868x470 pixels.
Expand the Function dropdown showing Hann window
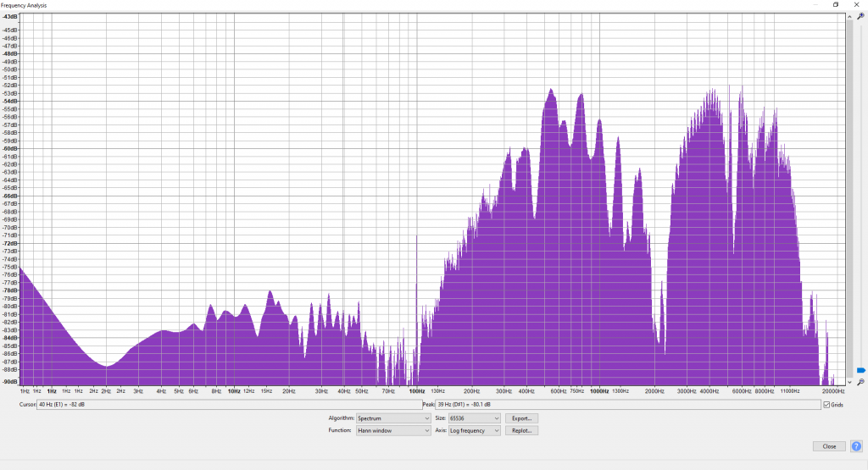coord(392,430)
